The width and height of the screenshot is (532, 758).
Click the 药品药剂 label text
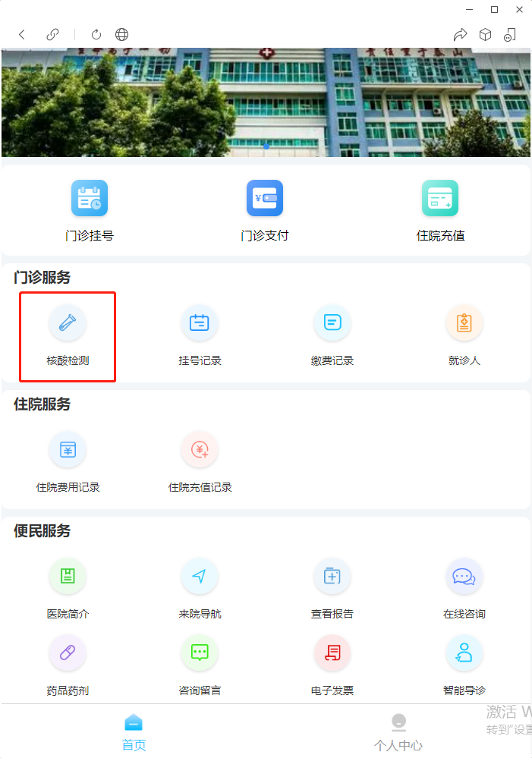coord(68,690)
